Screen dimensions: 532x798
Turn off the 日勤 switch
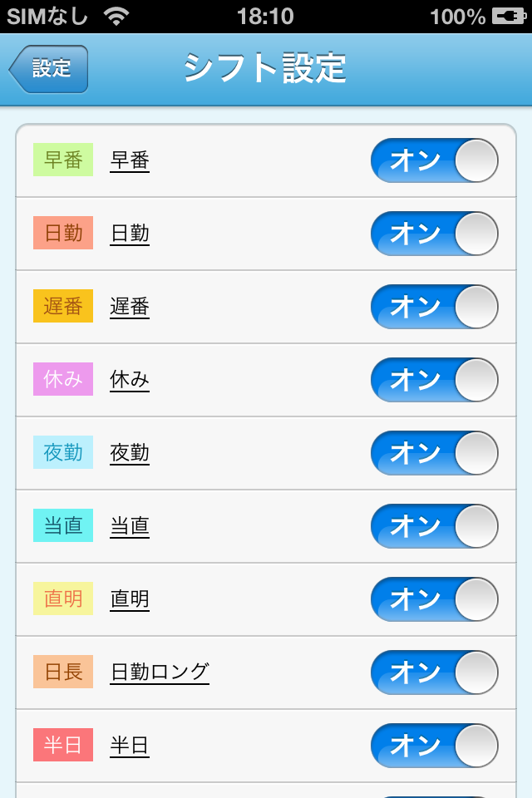[434, 234]
